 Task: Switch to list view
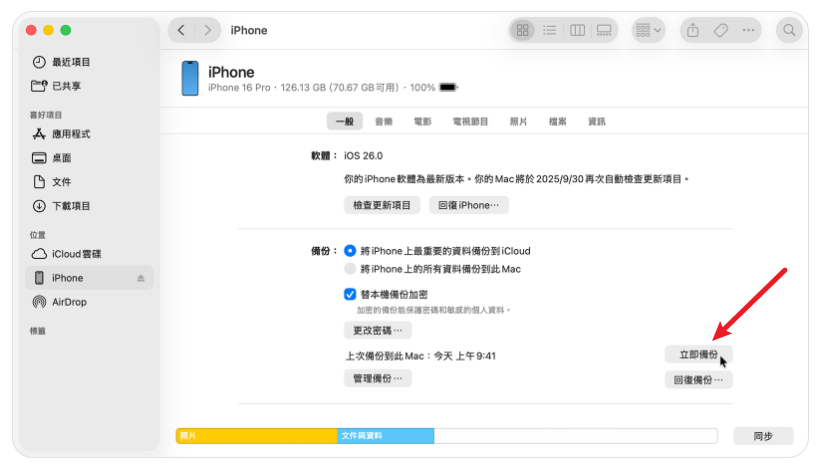click(x=549, y=30)
